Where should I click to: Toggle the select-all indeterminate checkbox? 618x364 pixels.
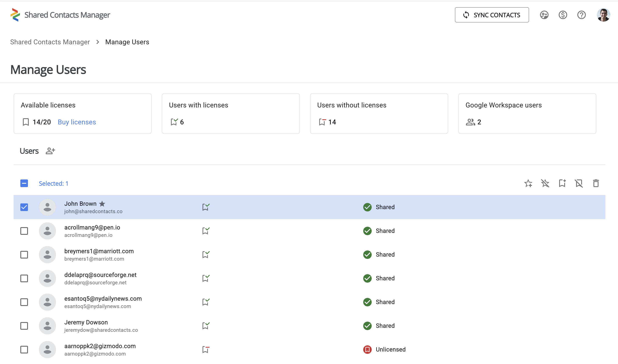[24, 183]
